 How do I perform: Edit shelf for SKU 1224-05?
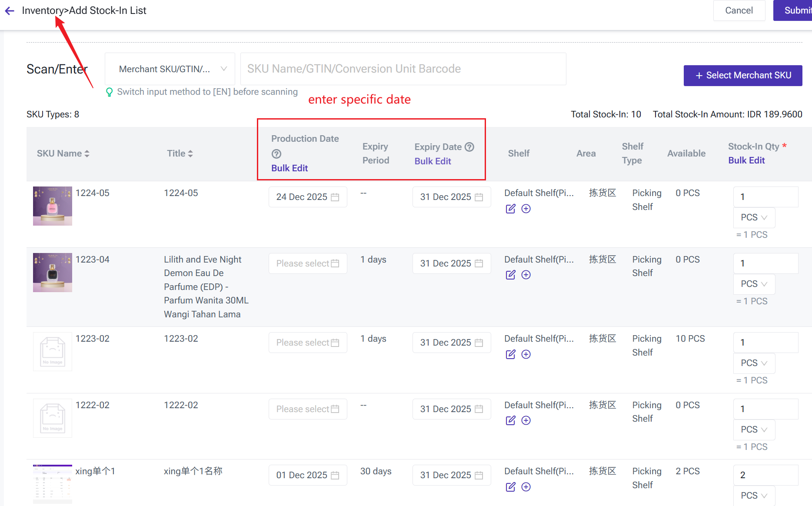tap(510, 209)
